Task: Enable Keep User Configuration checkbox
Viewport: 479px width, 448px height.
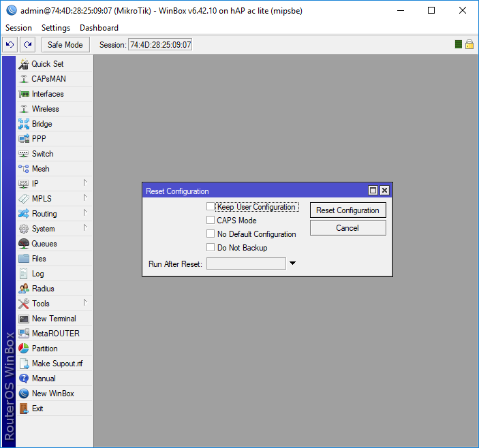Action: (211, 206)
